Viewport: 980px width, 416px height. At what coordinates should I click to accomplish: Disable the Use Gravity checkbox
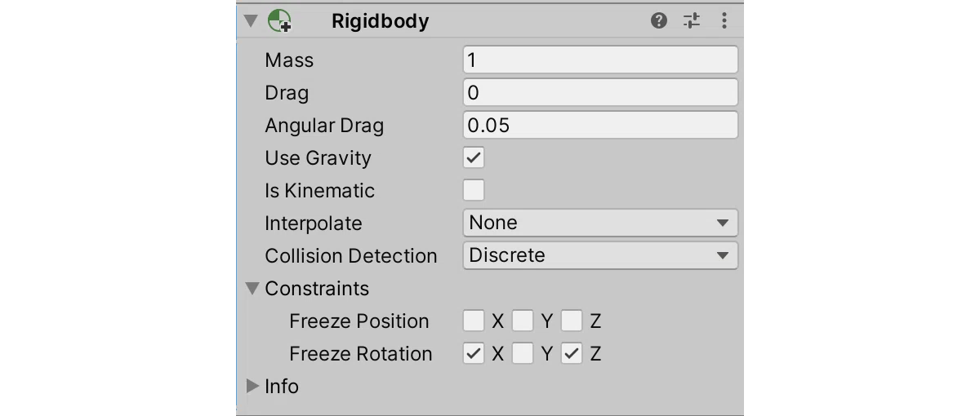474,157
